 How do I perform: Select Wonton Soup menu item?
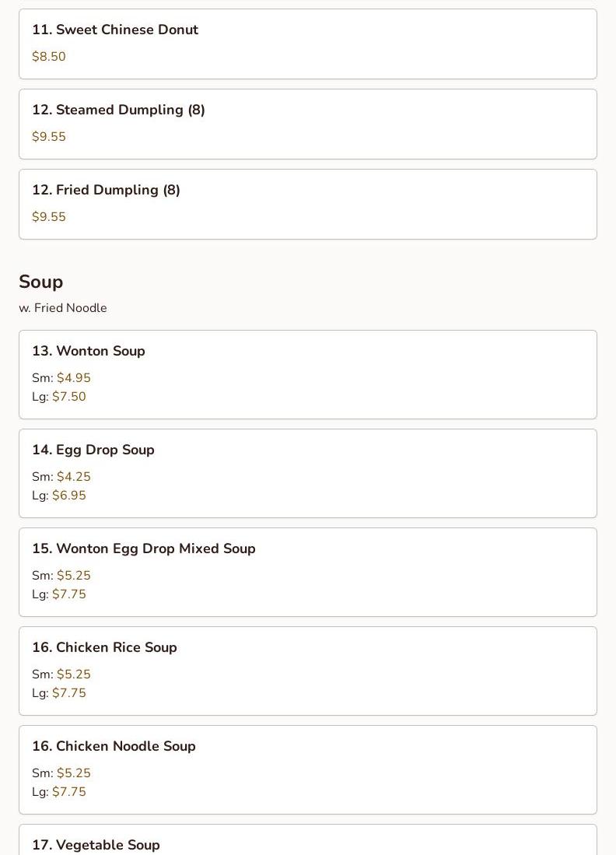308,375
